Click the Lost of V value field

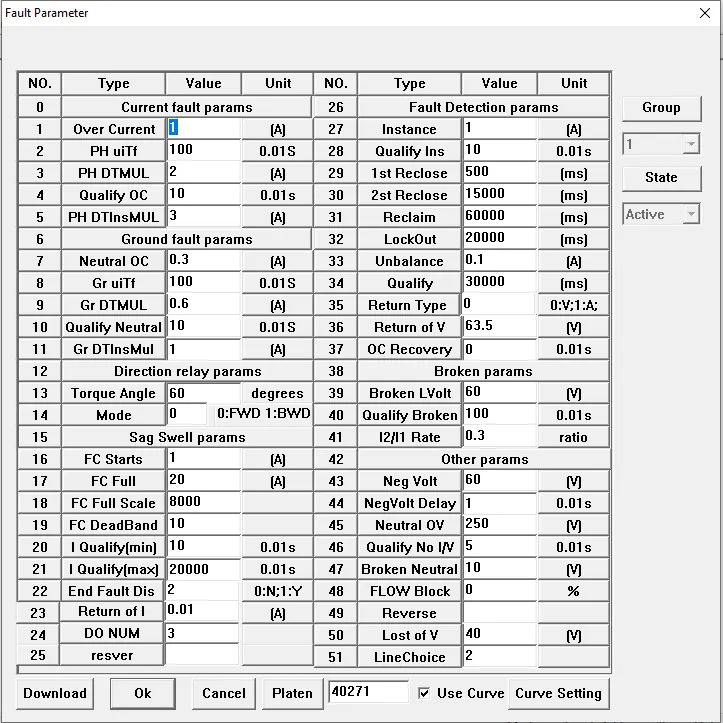[x=500, y=634]
